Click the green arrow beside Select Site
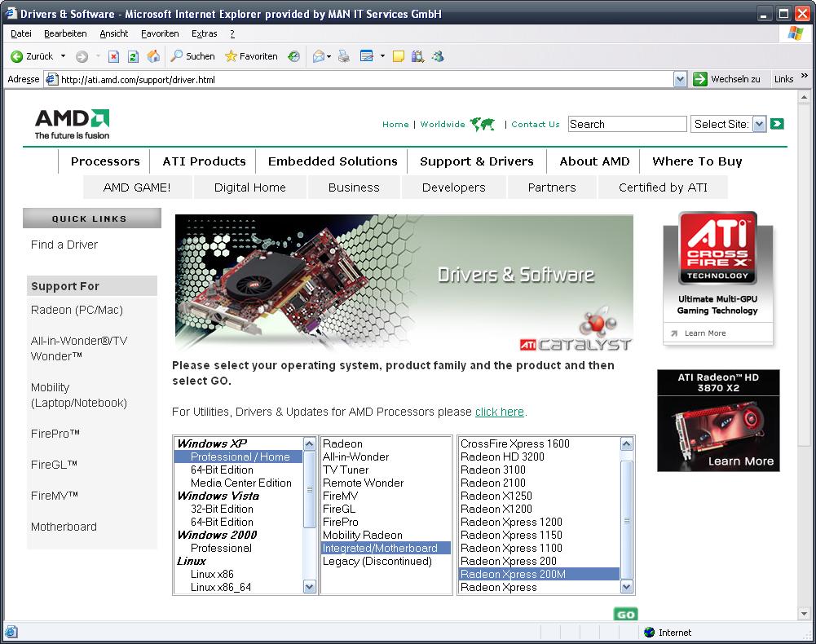This screenshot has height=644, width=816. click(x=777, y=124)
